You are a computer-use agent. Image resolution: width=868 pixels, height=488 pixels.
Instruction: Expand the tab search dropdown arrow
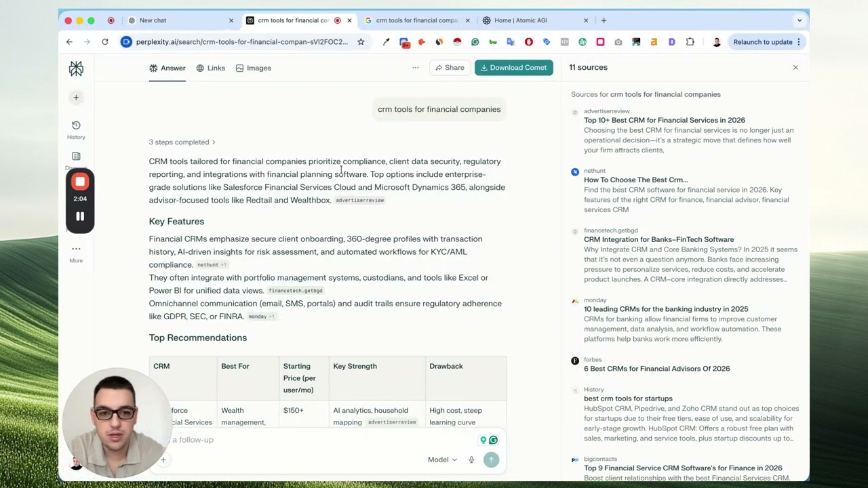click(800, 20)
